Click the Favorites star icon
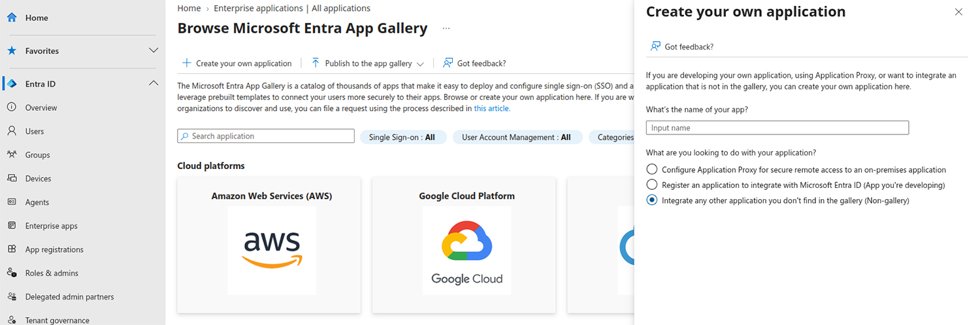980x325 pixels. (x=11, y=50)
